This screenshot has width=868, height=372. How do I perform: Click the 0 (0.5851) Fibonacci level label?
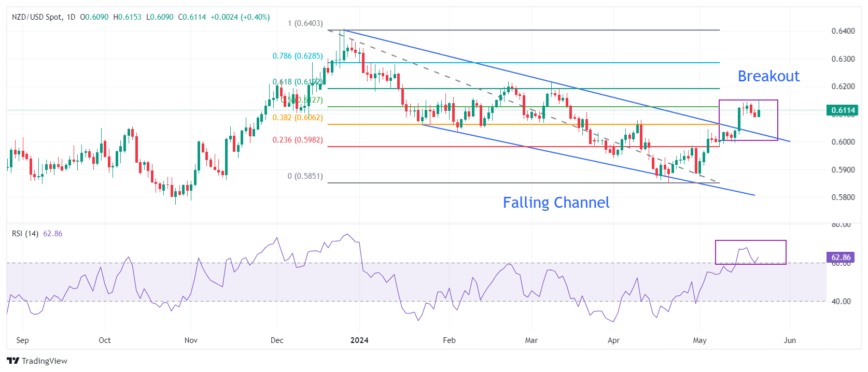[x=305, y=176]
